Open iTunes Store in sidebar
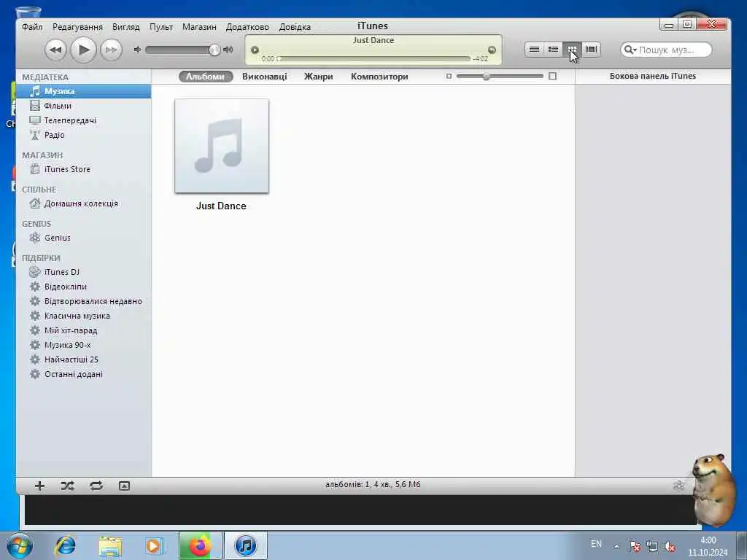 pyautogui.click(x=84, y=169)
